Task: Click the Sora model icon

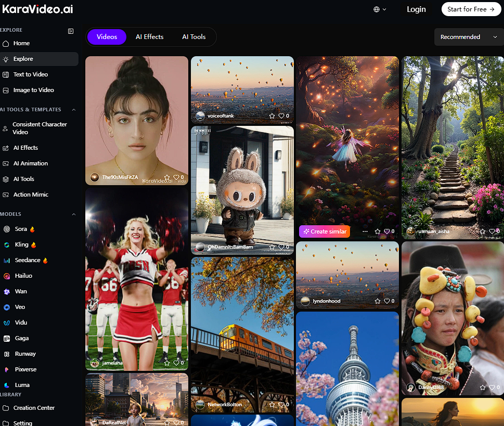Action: (x=7, y=229)
